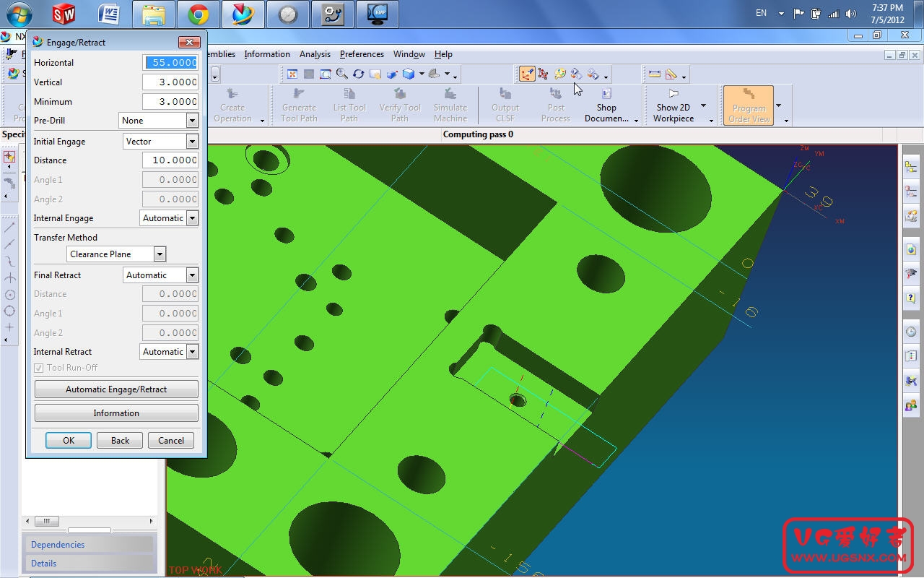Open the Window menu

(x=409, y=54)
